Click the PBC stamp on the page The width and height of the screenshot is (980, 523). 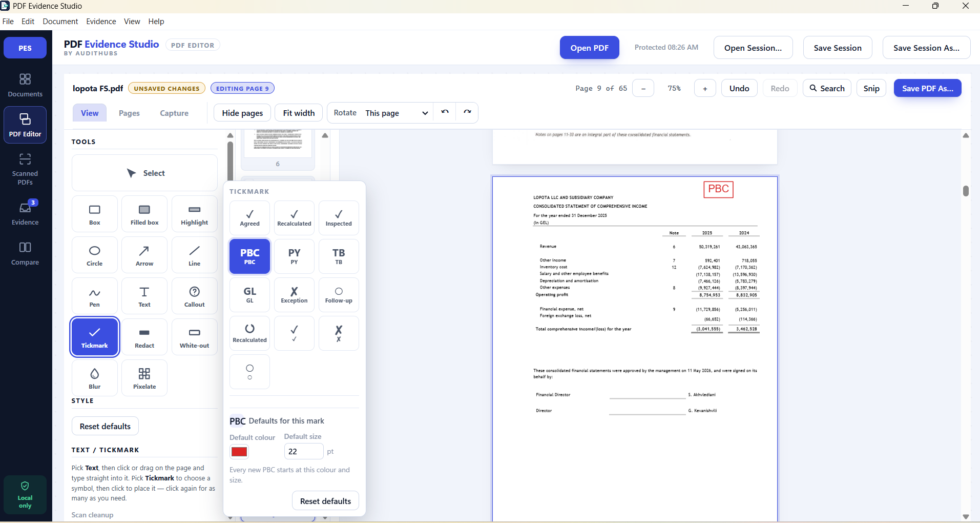point(718,189)
